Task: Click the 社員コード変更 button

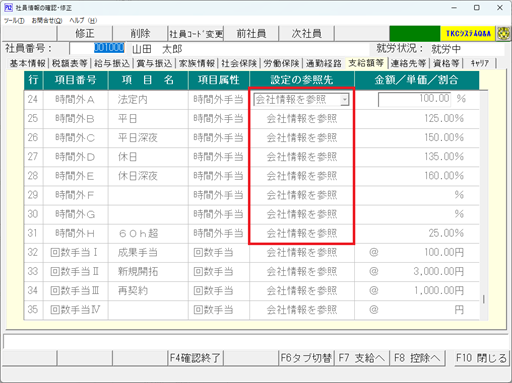Action: [x=196, y=33]
